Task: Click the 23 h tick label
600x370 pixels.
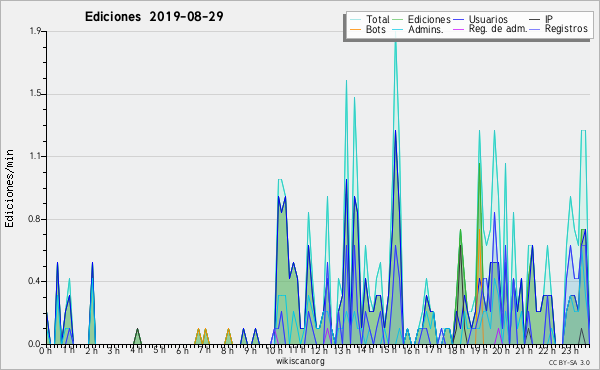Action: [569, 350]
